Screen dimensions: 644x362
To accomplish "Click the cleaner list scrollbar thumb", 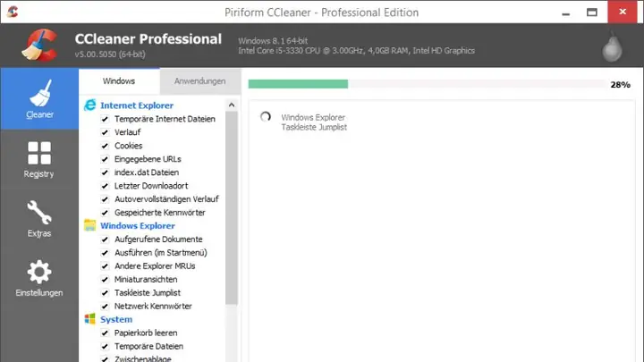I will coord(232,208).
